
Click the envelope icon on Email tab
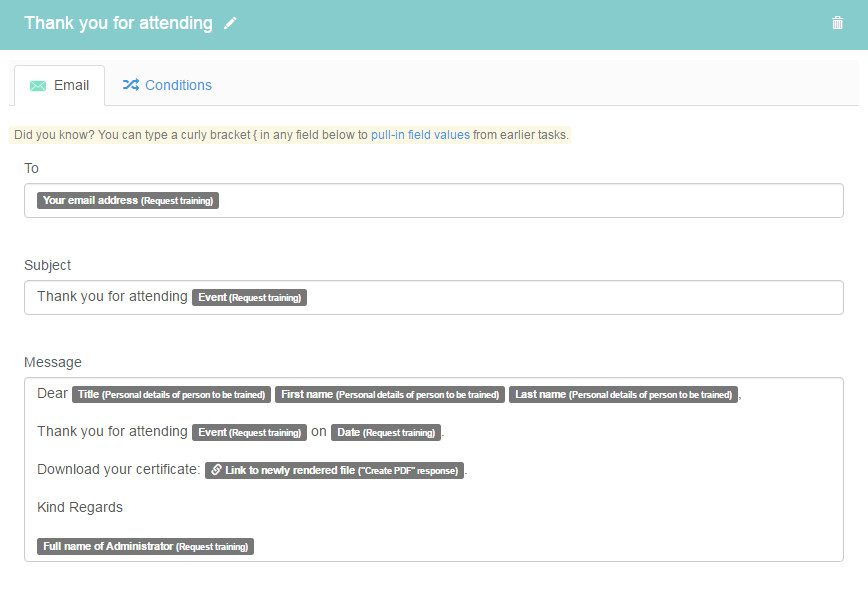[38, 86]
